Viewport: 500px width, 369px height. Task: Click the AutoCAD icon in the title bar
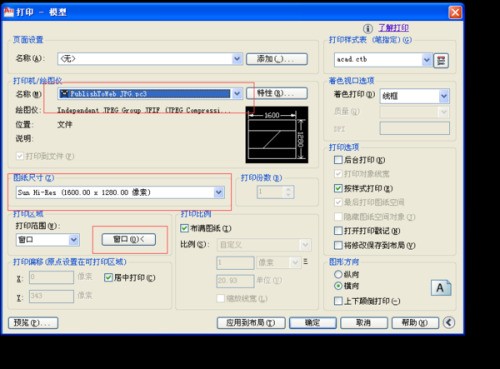[8, 12]
